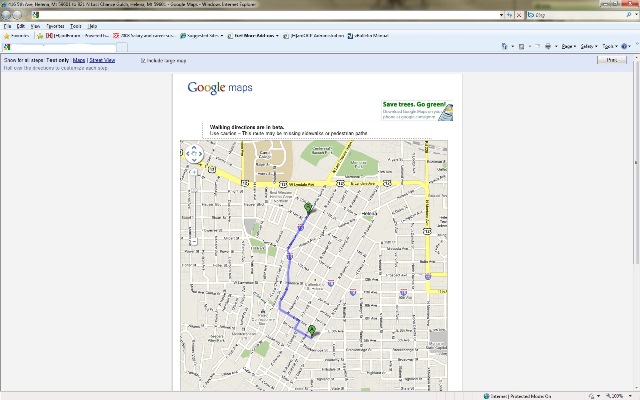Open the Help menu
Viewport: 640px width, 400px height.
(93, 26)
